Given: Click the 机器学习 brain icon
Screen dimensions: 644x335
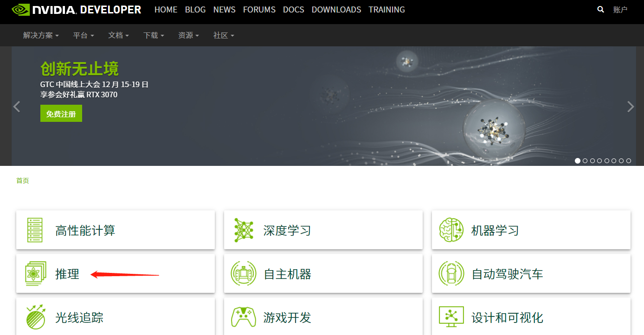Looking at the screenshot, I should [451, 230].
